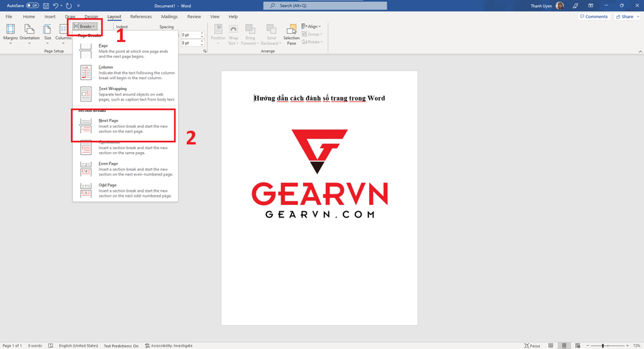The height and width of the screenshot is (349, 644).
Task: Choose the Next Page section break
Action: pyautogui.click(x=125, y=126)
